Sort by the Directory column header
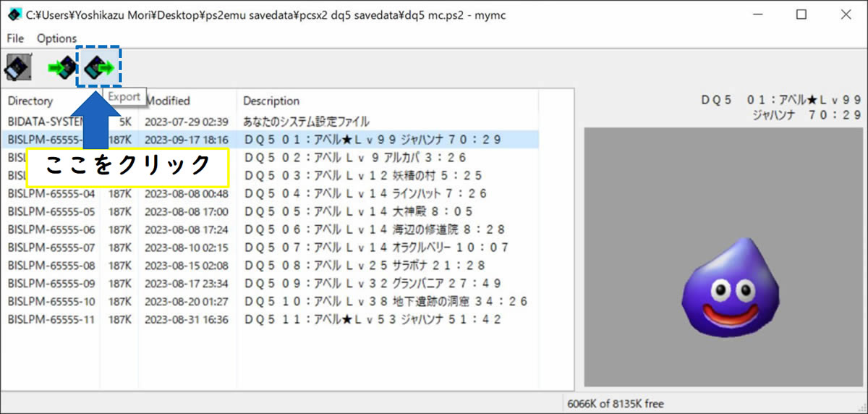The height and width of the screenshot is (414, 868). (30, 101)
